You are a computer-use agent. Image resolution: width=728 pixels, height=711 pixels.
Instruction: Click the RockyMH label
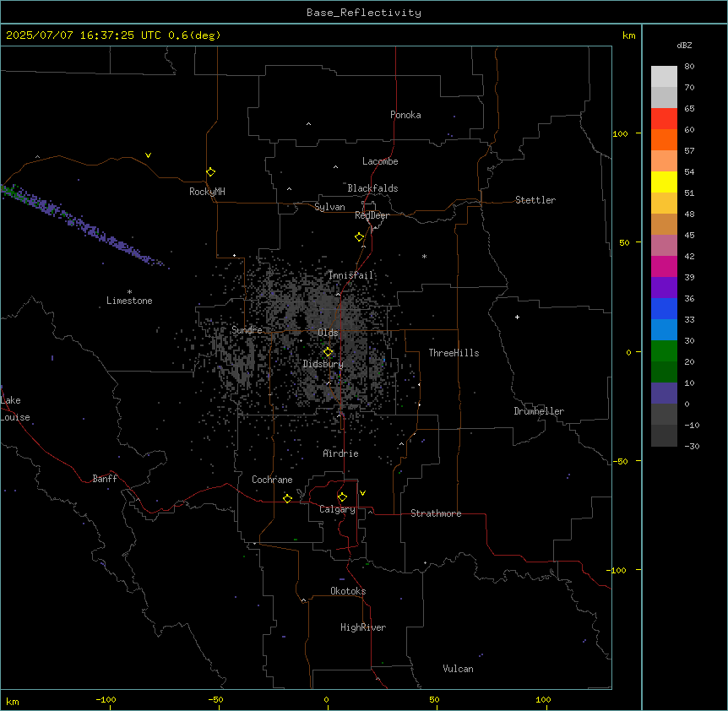tap(207, 192)
